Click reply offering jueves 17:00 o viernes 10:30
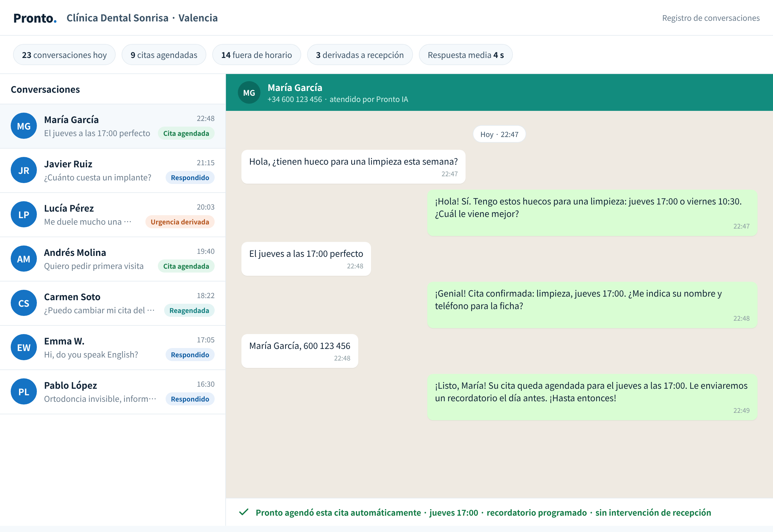The image size is (773, 532). [592, 213]
